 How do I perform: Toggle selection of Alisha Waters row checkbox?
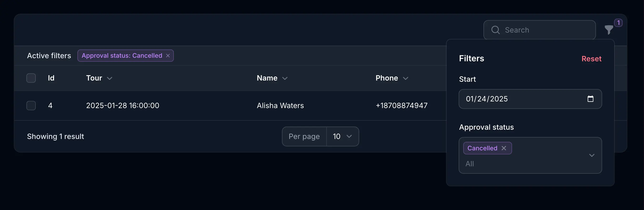(31, 105)
